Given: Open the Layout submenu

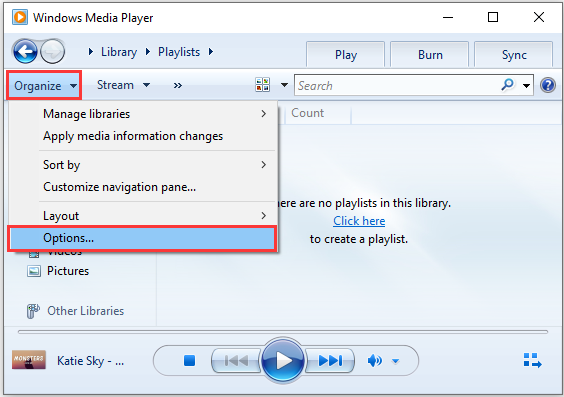Looking at the screenshot, I should (x=144, y=216).
